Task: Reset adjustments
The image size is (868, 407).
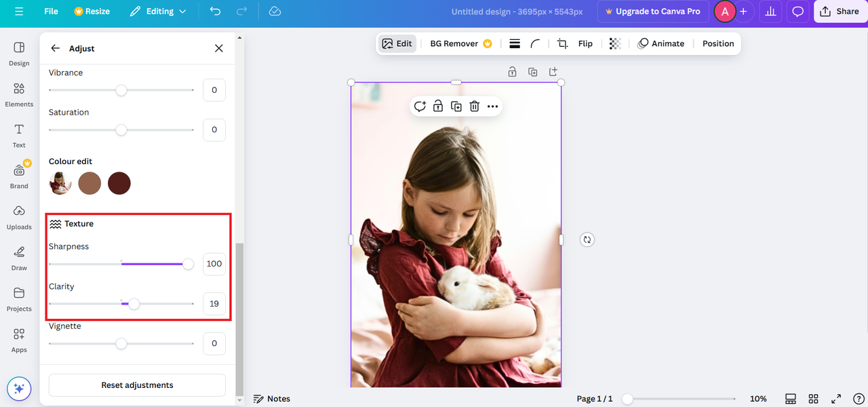Action: pyautogui.click(x=137, y=385)
